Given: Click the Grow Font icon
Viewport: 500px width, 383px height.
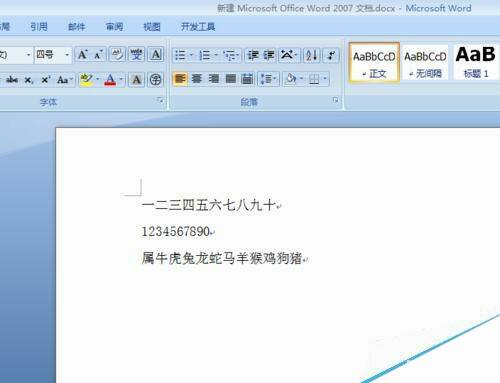Looking at the screenshot, I should click(x=82, y=55).
